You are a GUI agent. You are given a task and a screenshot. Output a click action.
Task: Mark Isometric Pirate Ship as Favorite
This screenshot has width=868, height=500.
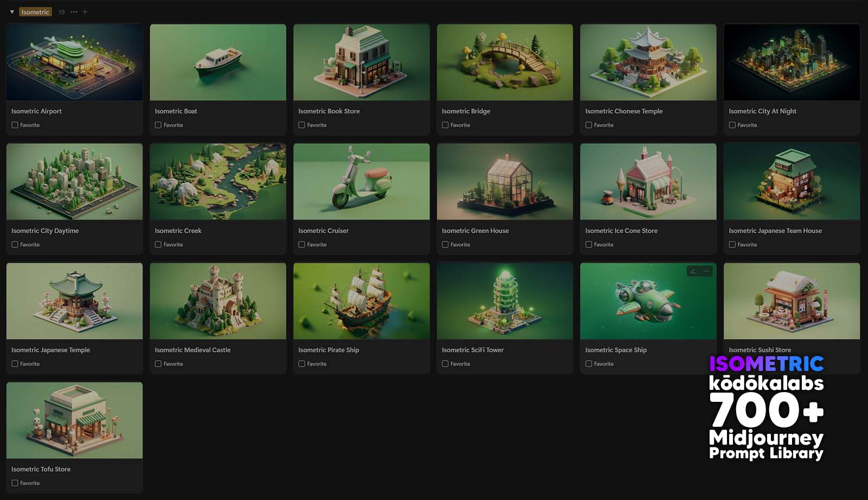pyautogui.click(x=302, y=364)
